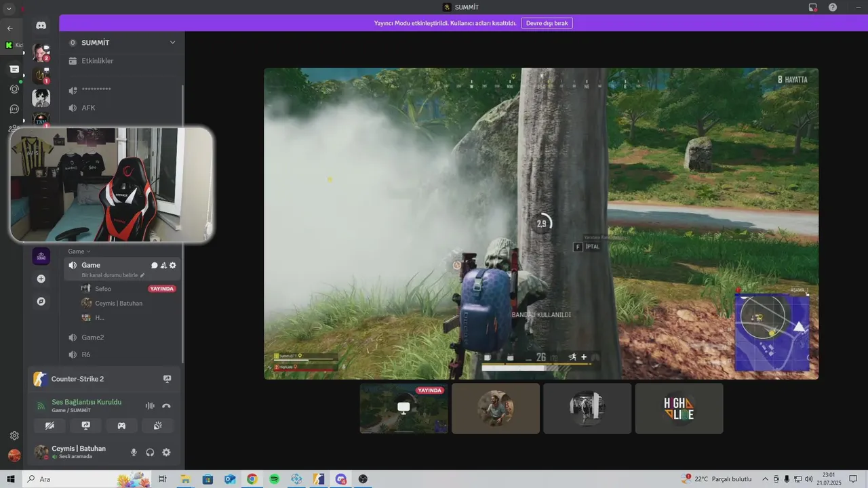Open Discord help question mark icon
868x488 pixels.
coord(833,7)
